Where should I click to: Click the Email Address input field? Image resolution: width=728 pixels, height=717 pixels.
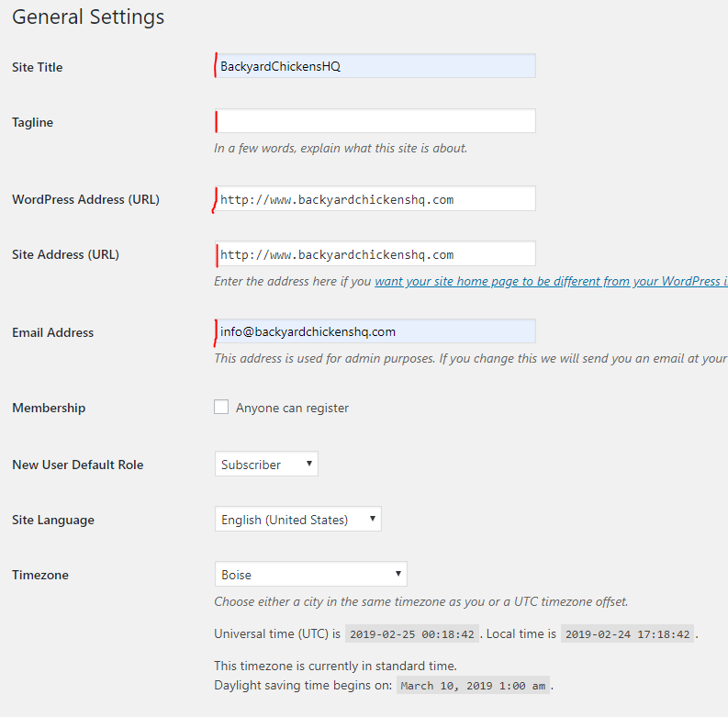[375, 331]
